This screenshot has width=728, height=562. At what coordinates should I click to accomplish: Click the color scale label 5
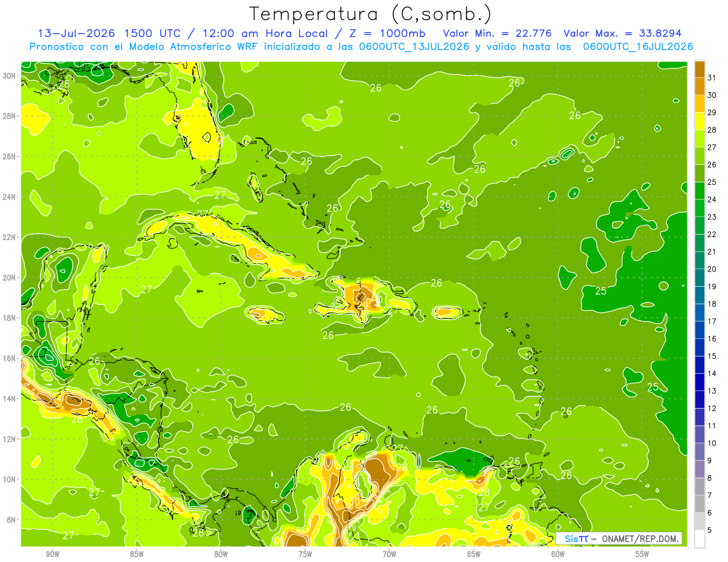pyautogui.click(x=710, y=530)
